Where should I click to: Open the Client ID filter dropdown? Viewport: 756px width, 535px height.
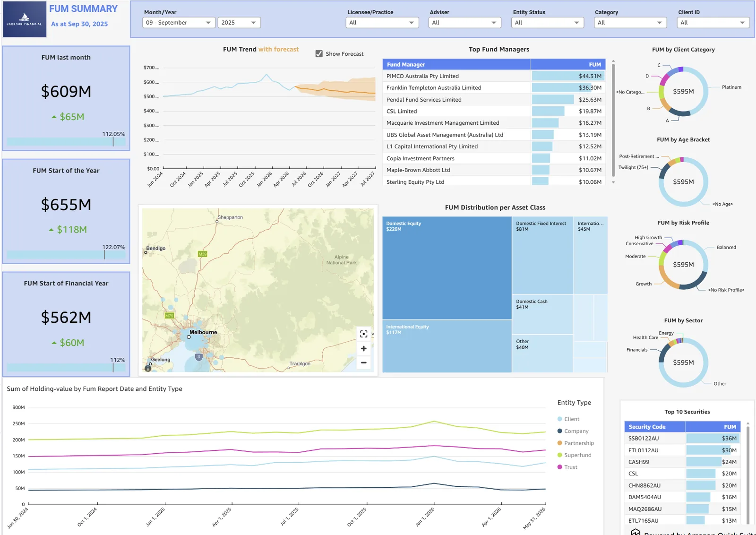pos(713,23)
